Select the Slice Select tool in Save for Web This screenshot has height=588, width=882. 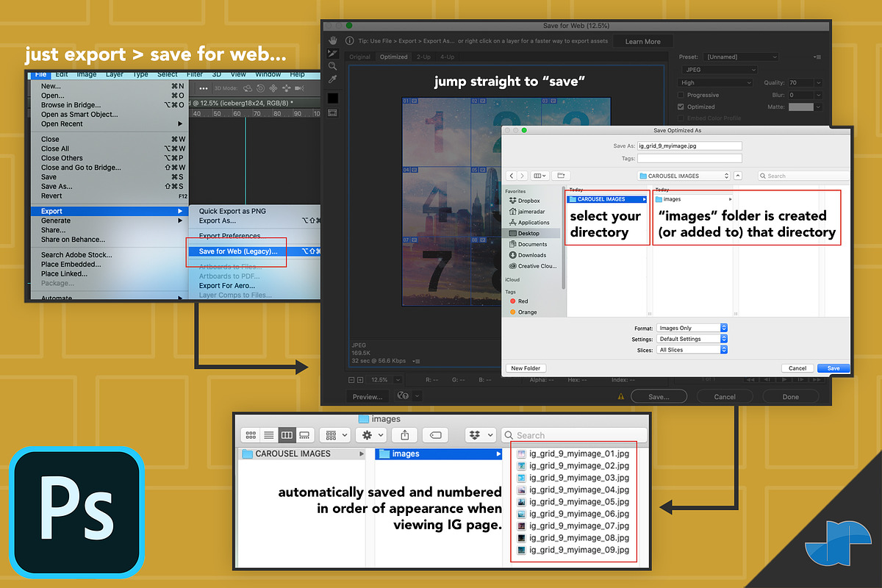pyautogui.click(x=333, y=53)
